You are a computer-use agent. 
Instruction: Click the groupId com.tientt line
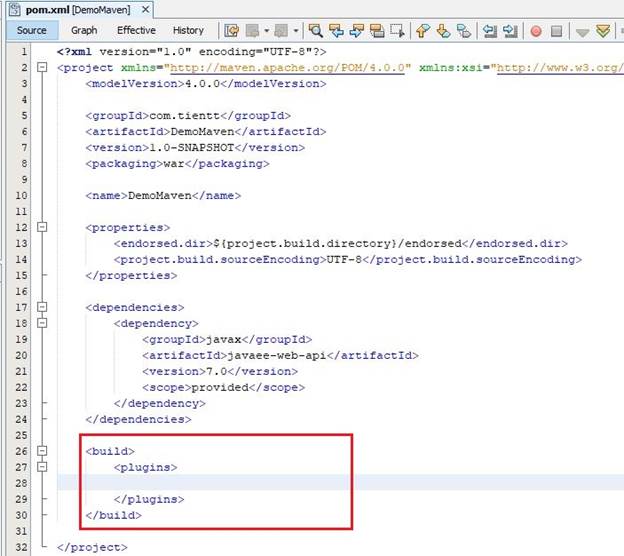tap(188, 116)
